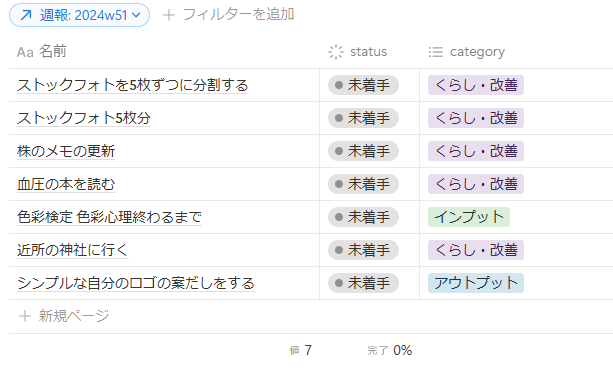Image resolution: width=613 pixels, height=382 pixels.
Task: Click the 完了 0% calculation footer
Action: [389, 350]
